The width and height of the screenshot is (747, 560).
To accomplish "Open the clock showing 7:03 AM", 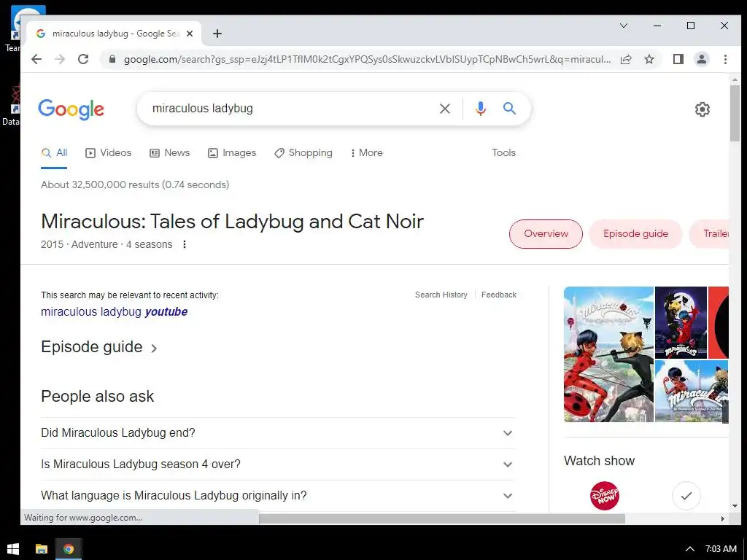I will tap(720, 549).
